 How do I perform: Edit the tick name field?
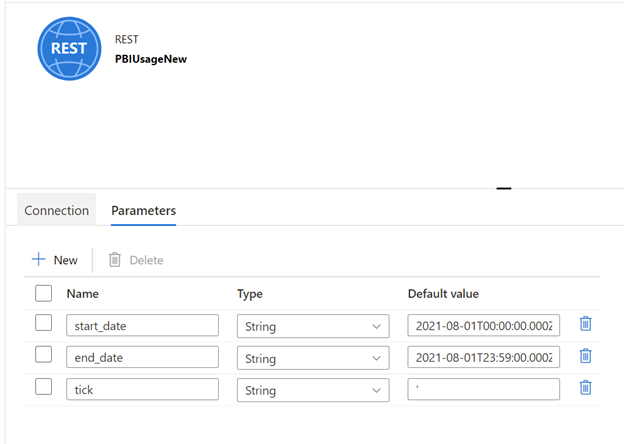tap(142, 389)
